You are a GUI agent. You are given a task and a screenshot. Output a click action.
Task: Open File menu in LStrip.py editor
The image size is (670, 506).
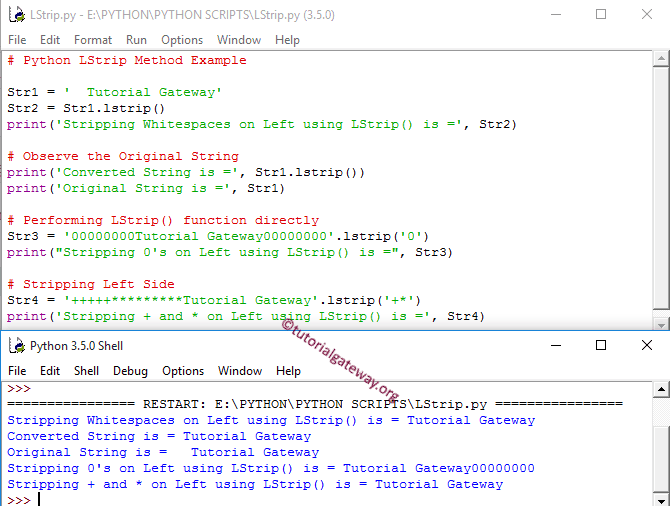(x=17, y=40)
